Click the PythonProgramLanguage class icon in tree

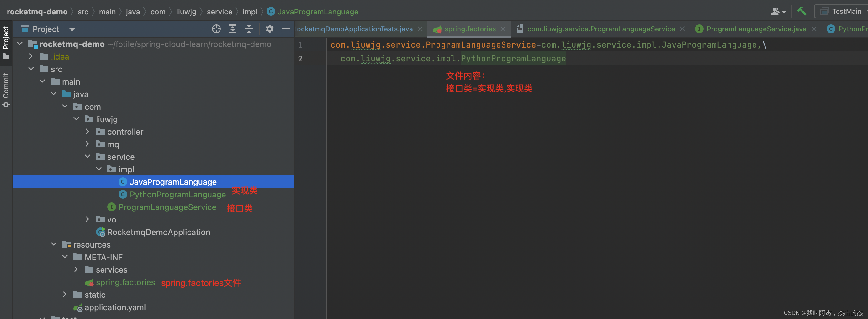click(x=123, y=194)
